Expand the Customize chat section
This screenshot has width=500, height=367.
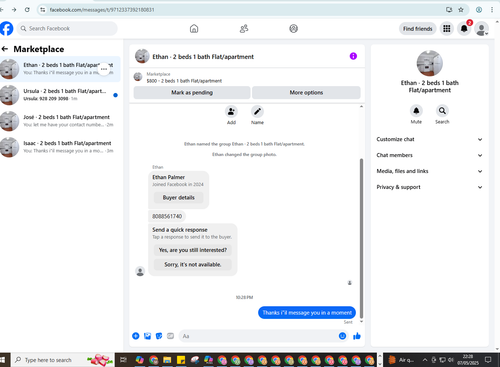(430, 139)
